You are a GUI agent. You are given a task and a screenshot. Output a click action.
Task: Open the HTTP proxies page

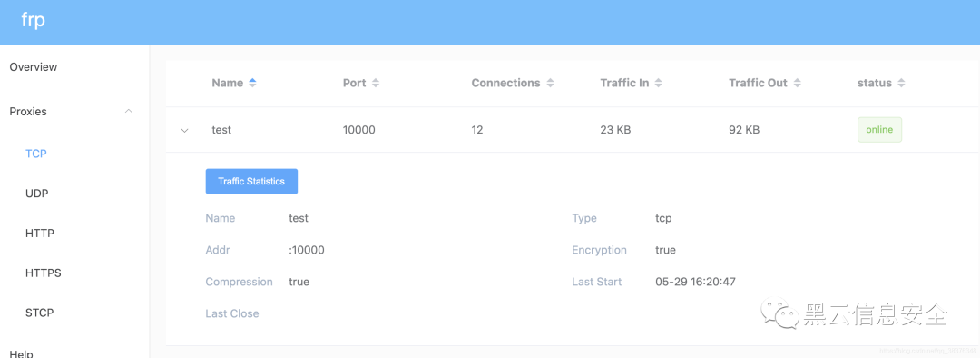(40, 234)
